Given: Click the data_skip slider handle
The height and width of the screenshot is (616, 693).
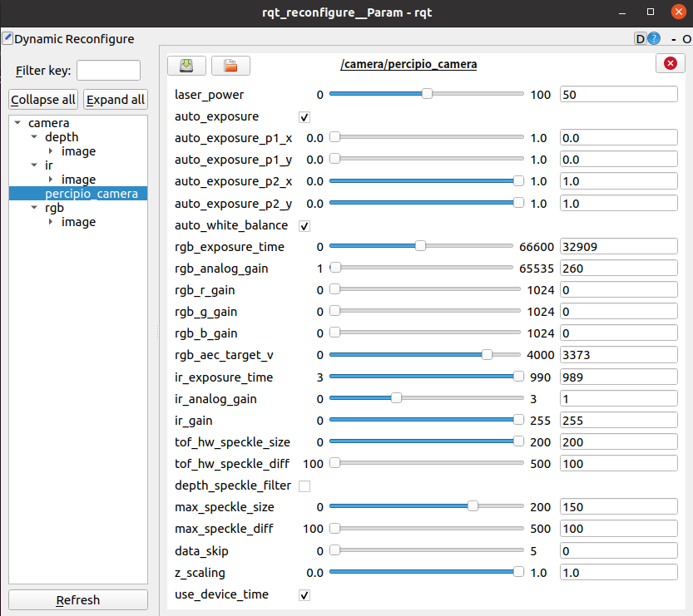Looking at the screenshot, I should (x=335, y=549).
